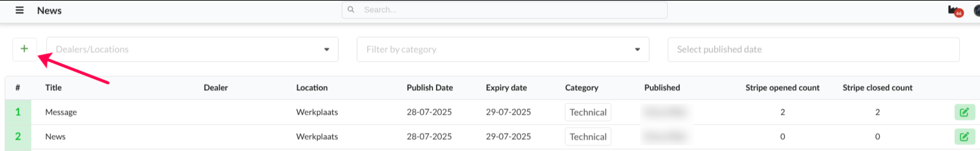Select row number 1 cell
The width and height of the screenshot is (980, 151).
point(18,112)
